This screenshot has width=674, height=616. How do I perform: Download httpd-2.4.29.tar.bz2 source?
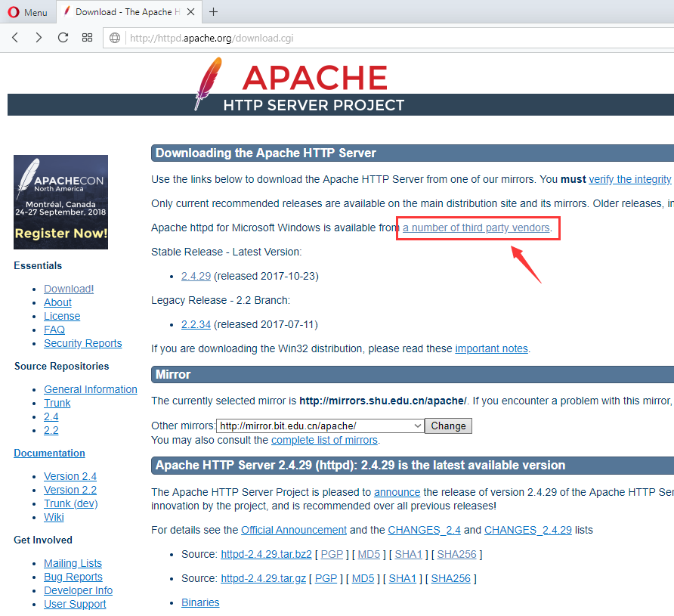point(266,555)
